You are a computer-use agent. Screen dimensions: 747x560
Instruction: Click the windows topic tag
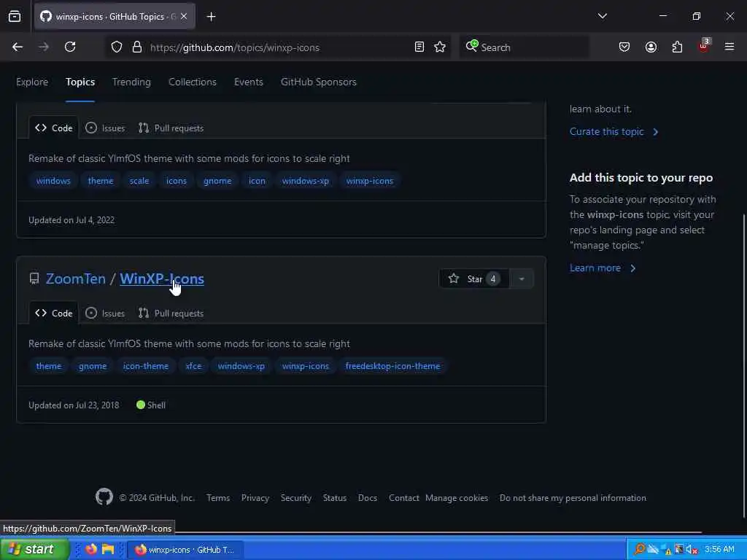pos(53,181)
